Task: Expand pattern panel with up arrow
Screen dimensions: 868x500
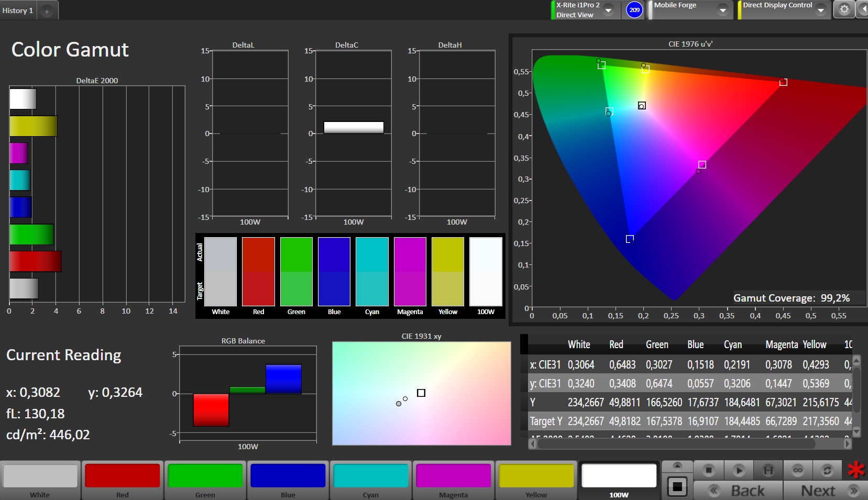Action: point(677,466)
